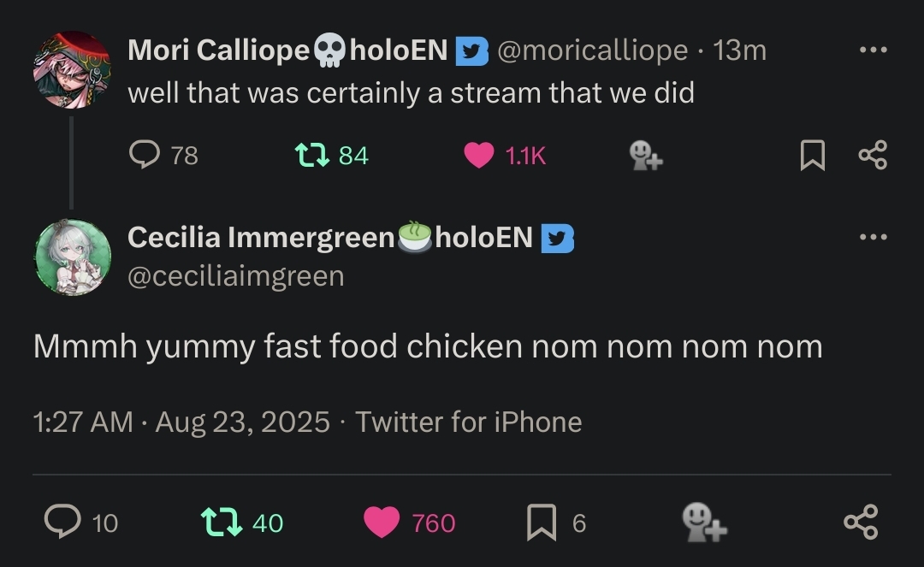Open more options for Cecilia's tweet
This screenshot has width=924, height=567.
(873, 237)
